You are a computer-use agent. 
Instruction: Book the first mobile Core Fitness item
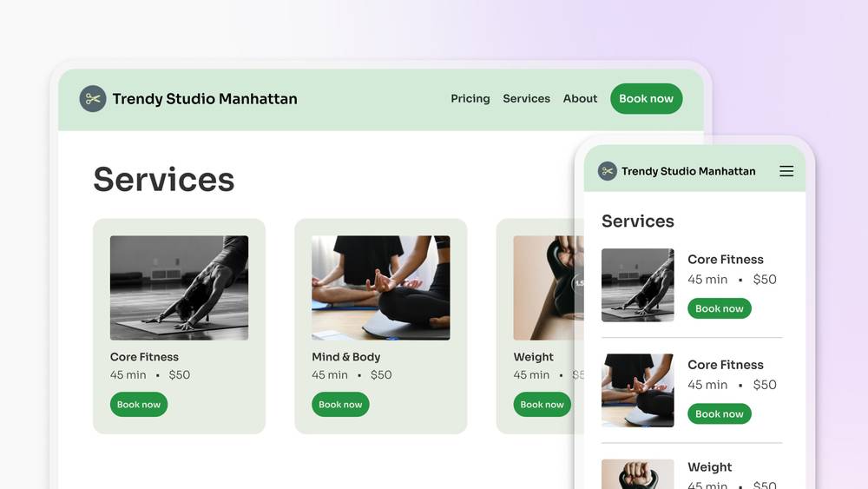719,308
